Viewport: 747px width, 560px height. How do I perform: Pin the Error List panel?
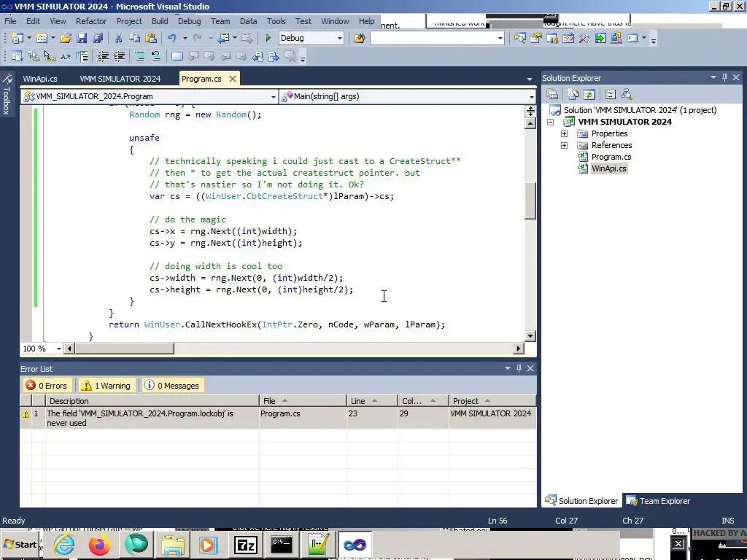coord(519,368)
